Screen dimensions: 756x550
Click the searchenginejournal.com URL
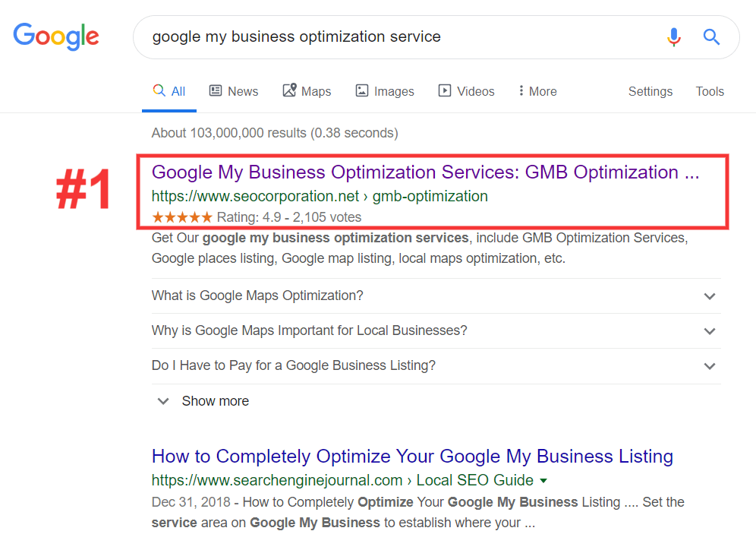tap(342, 481)
